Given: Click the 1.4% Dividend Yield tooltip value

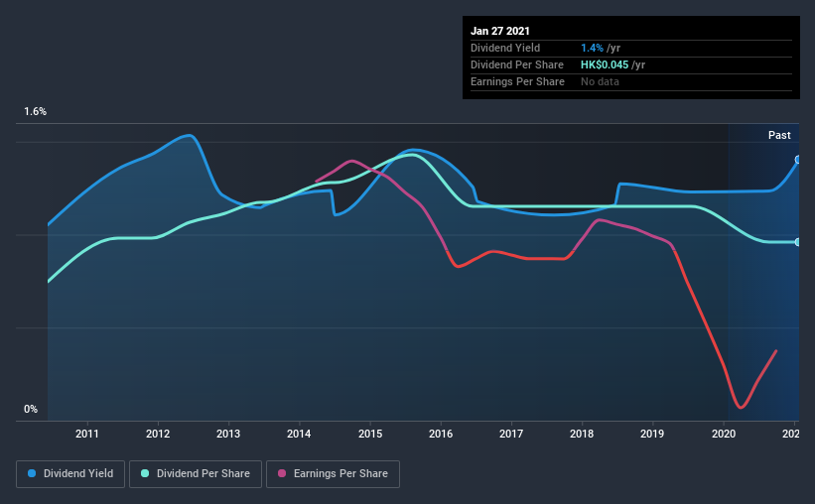Looking at the screenshot, I should [x=592, y=48].
